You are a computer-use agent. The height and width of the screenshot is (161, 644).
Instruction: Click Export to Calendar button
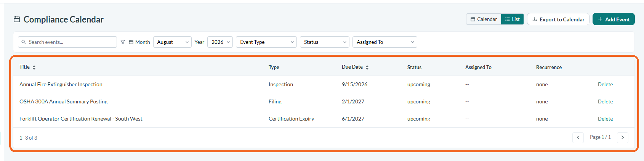[558, 19]
